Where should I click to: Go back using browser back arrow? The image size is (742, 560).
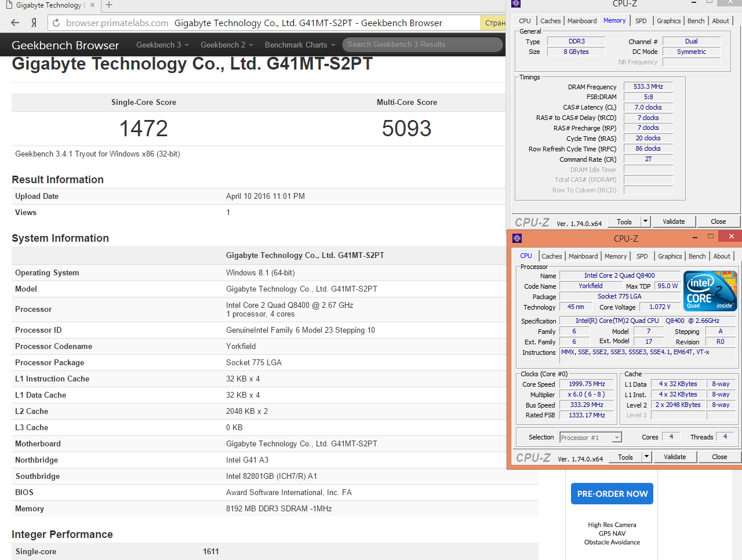(15, 23)
